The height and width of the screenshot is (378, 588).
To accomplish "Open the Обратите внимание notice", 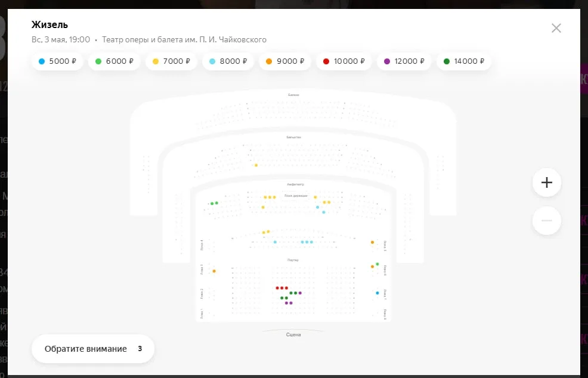I will click(x=93, y=349).
